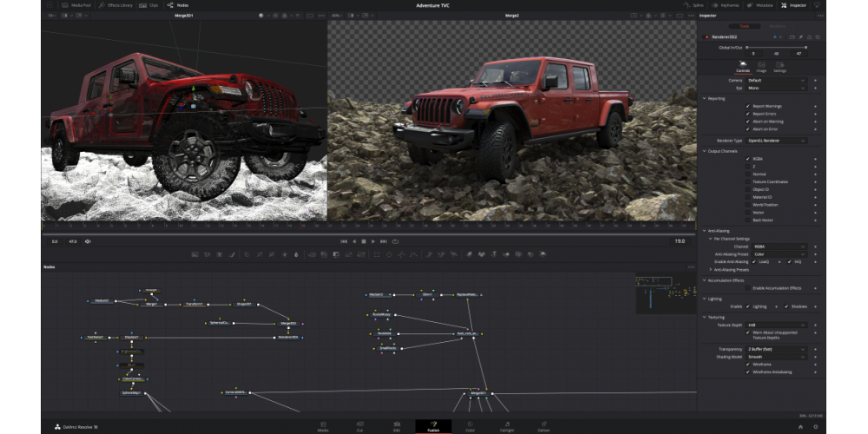Image resolution: width=868 pixels, height=434 pixels.
Task: Open the Effects Library panel
Action: 115,5
